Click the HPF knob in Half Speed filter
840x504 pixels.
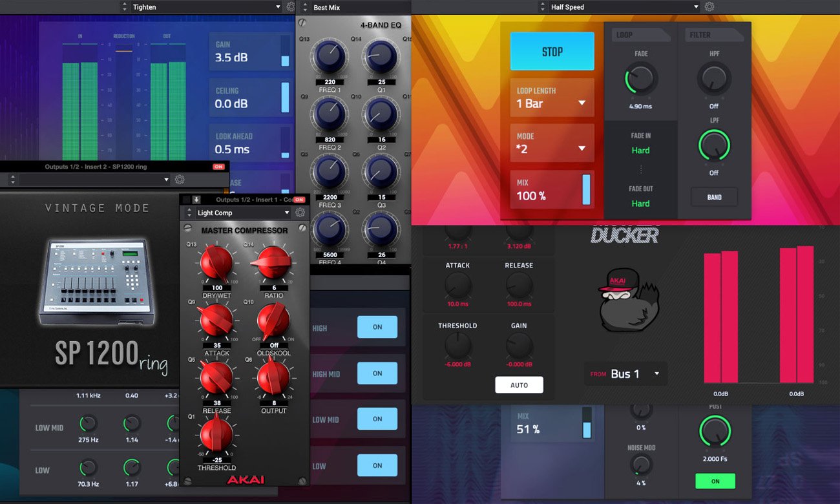coord(714,79)
